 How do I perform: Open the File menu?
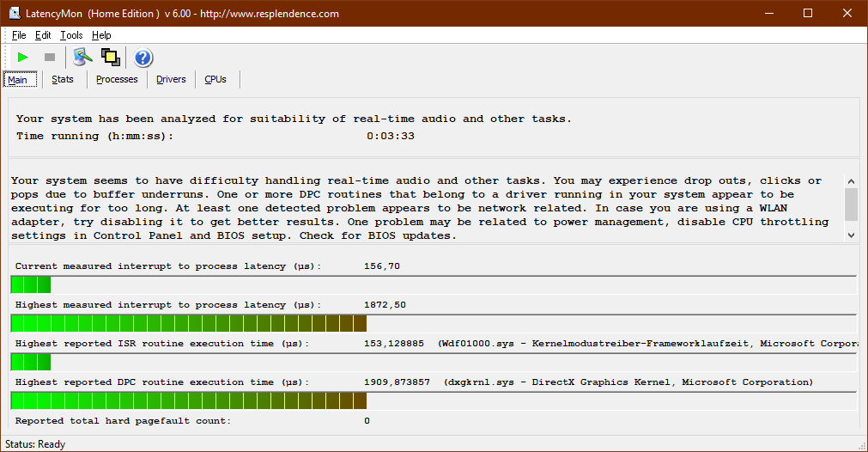19,35
